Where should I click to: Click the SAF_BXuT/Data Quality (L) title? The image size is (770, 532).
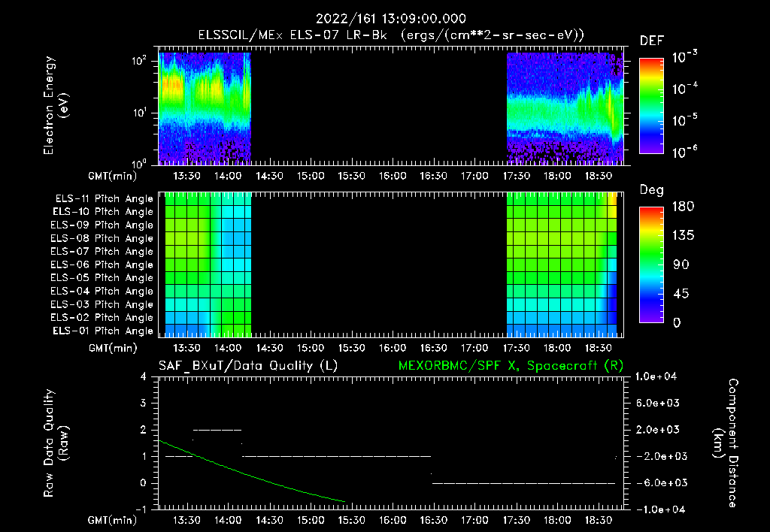pos(248,366)
